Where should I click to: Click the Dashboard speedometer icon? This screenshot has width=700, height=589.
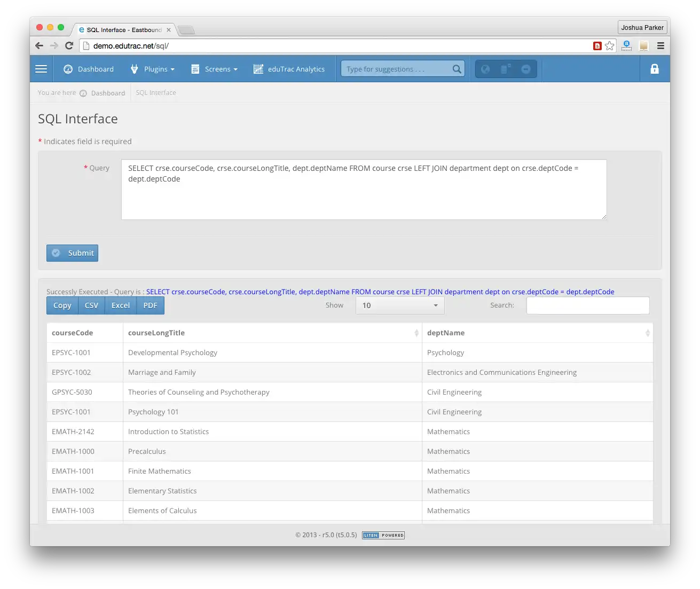68,69
